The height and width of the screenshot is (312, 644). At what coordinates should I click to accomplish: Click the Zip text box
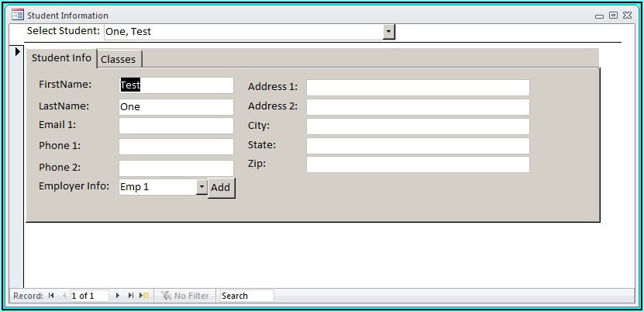pos(418,165)
